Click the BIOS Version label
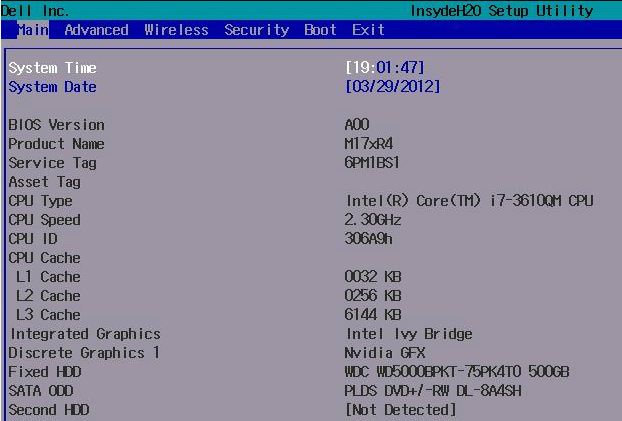Image resolution: width=622 pixels, height=421 pixels. [x=56, y=125]
